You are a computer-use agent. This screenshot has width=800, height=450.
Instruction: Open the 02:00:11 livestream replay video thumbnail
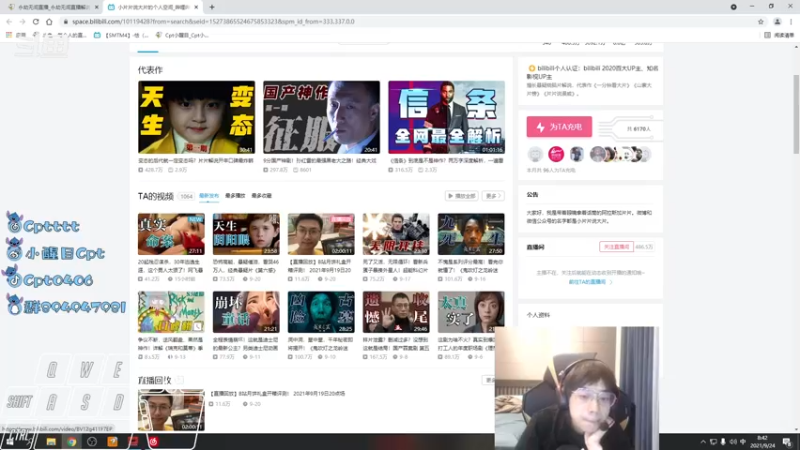(x=321, y=234)
